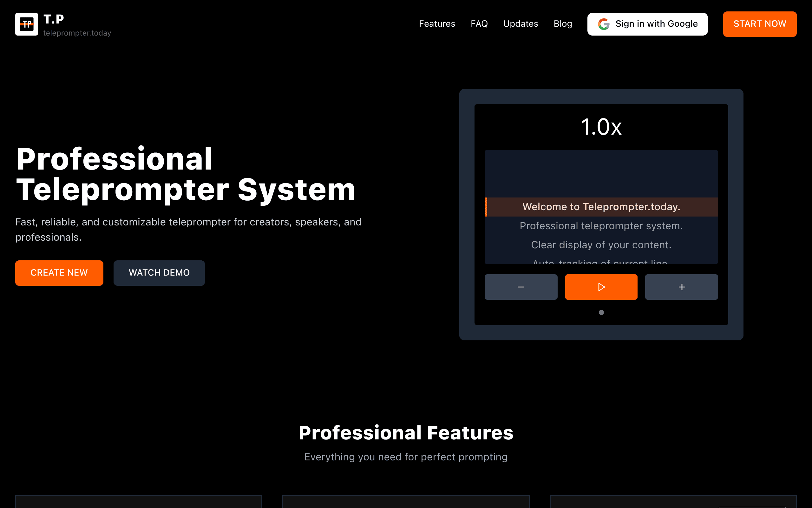Decrease speed with the minus button
The width and height of the screenshot is (812, 508).
tap(521, 287)
